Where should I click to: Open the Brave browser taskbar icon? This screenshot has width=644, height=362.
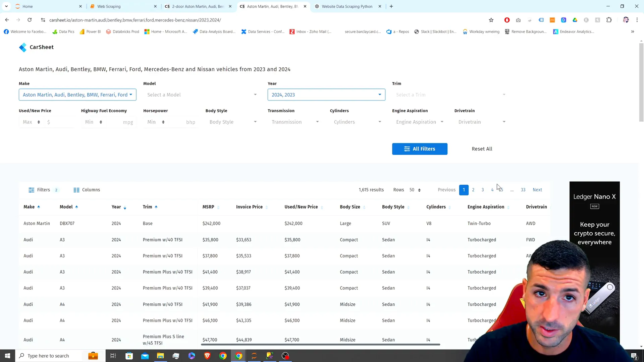207,356
